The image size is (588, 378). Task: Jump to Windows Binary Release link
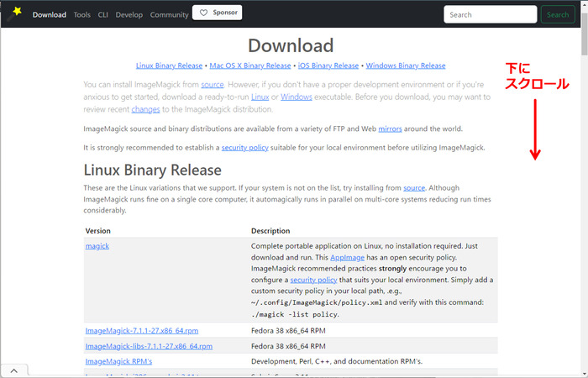406,66
